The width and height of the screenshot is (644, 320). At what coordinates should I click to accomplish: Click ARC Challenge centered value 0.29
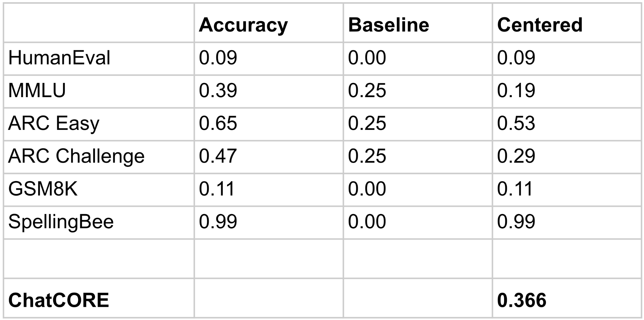[516, 156]
